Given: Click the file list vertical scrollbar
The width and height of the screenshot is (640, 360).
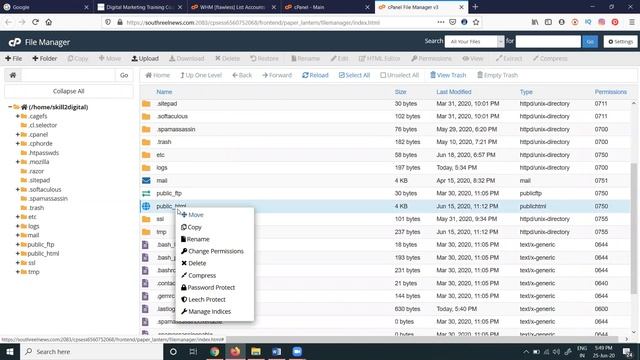Looking at the screenshot, I should point(633,228).
